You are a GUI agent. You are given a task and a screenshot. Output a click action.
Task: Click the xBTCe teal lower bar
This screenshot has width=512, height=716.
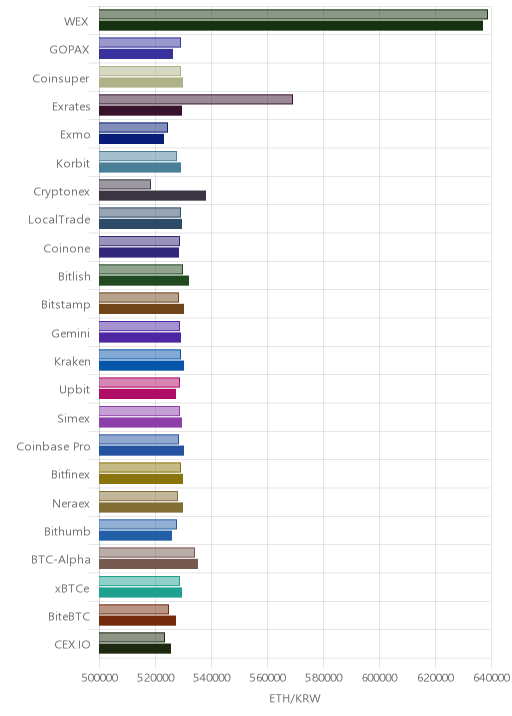[140, 592]
